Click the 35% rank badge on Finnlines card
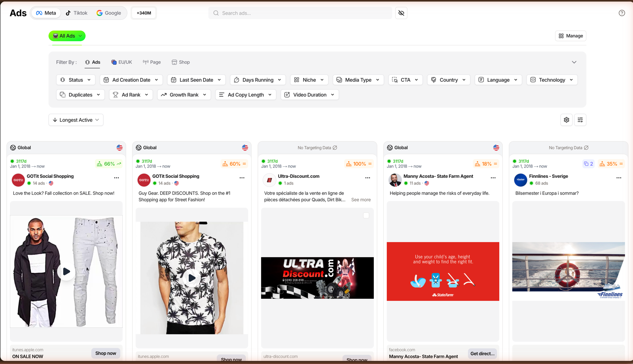The width and height of the screenshot is (633, 364). pyautogui.click(x=611, y=164)
